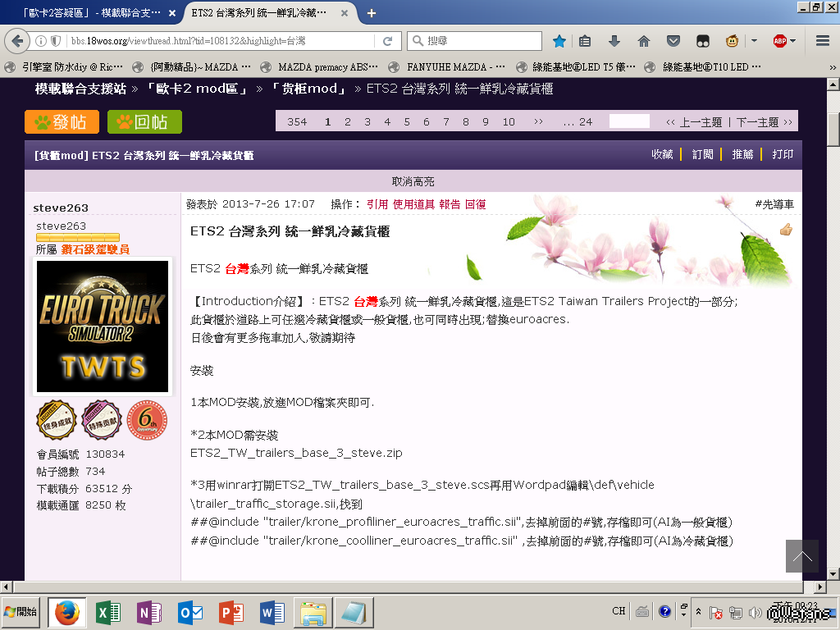Go to the Firefox home page icon
The height and width of the screenshot is (630, 840).
pyautogui.click(x=644, y=41)
